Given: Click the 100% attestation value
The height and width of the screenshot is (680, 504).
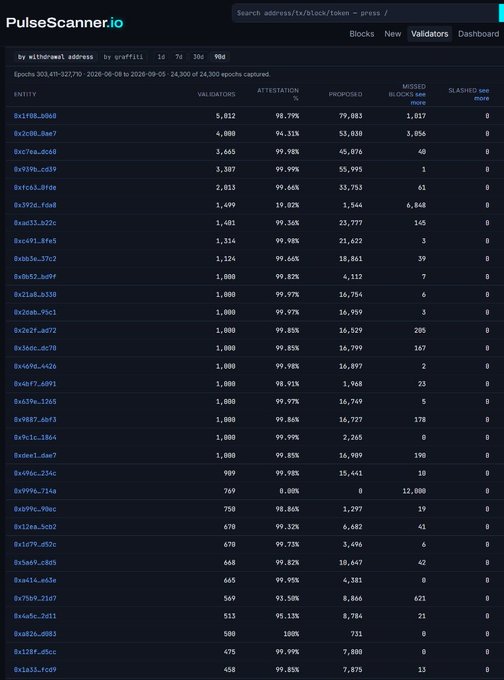Looking at the screenshot, I should click(291, 634).
